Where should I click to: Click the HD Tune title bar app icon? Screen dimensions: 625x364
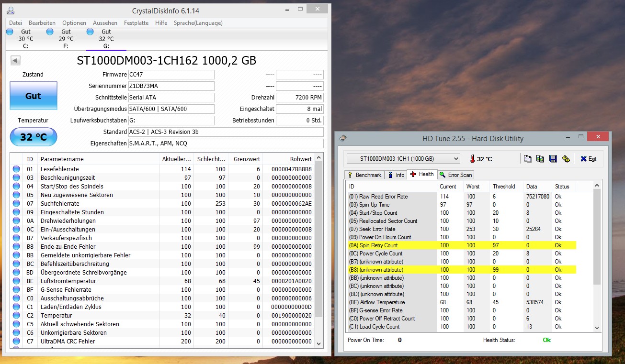click(343, 138)
